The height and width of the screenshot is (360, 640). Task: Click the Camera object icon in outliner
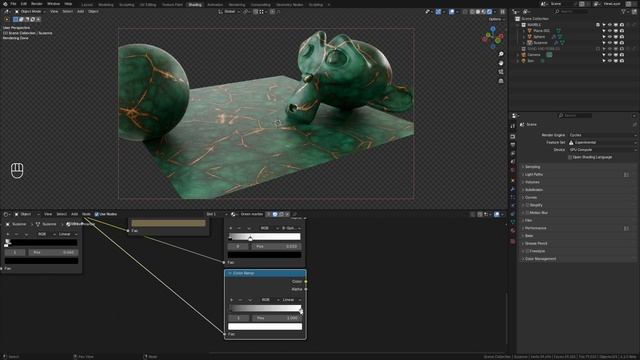click(523, 55)
